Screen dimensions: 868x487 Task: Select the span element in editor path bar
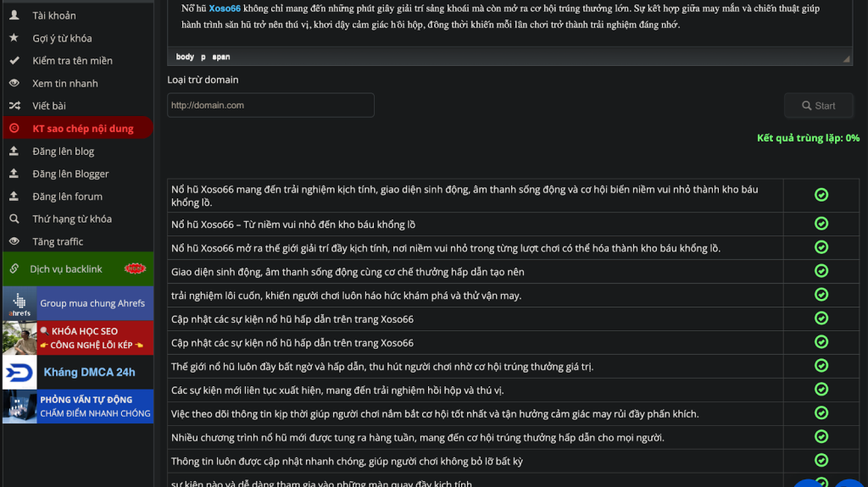click(220, 57)
